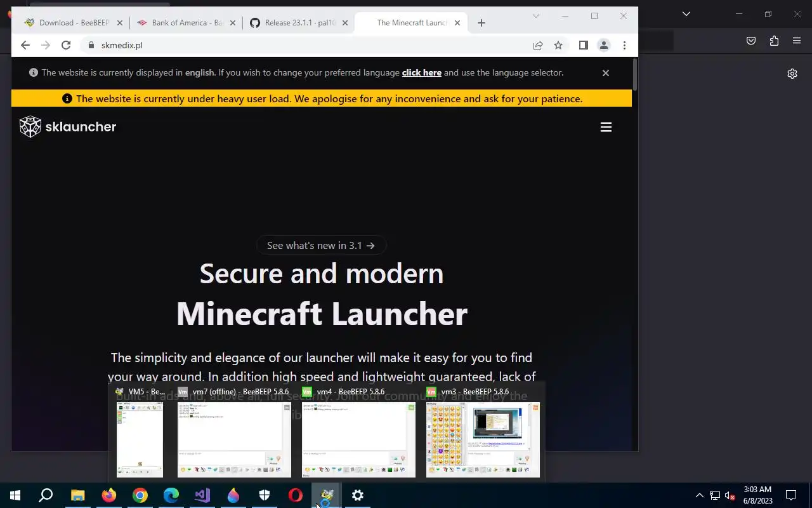Open the sklauncher hamburger menu

[x=606, y=127]
